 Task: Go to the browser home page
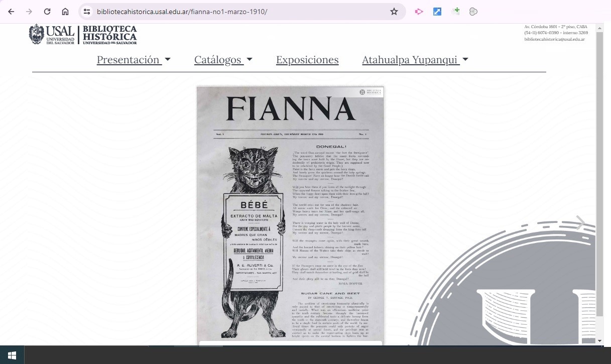(65, 12)
